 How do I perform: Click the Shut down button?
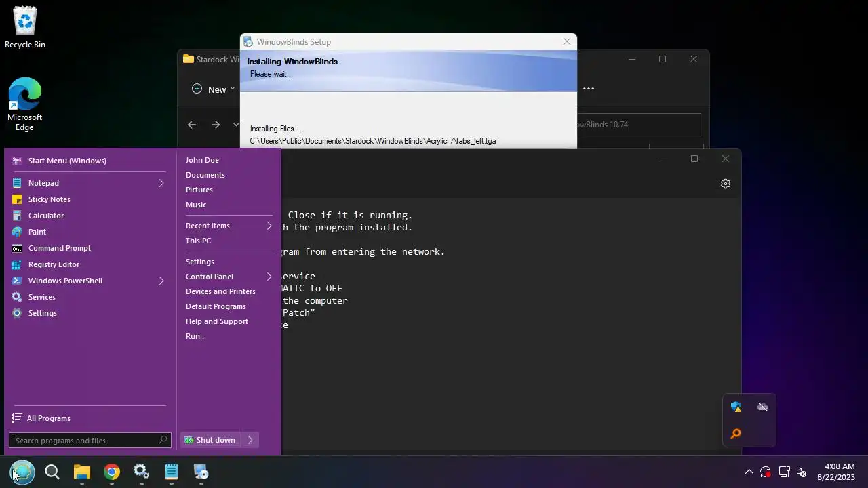(x=211, y=440)
